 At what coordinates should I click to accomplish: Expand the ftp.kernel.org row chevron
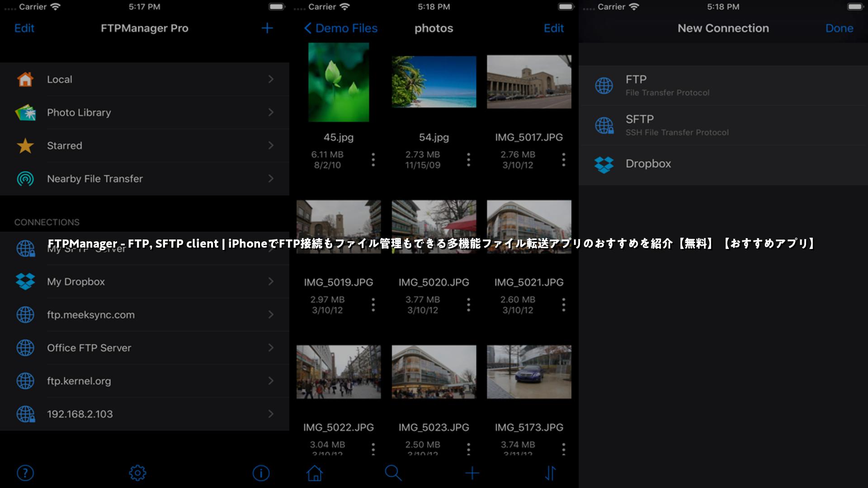click(271, 380)
